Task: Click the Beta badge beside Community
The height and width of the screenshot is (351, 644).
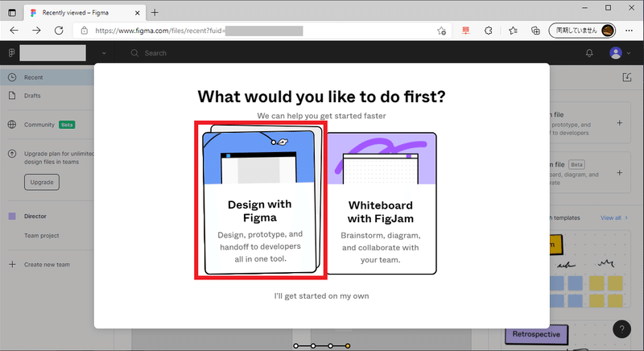Action: point(67,125)
